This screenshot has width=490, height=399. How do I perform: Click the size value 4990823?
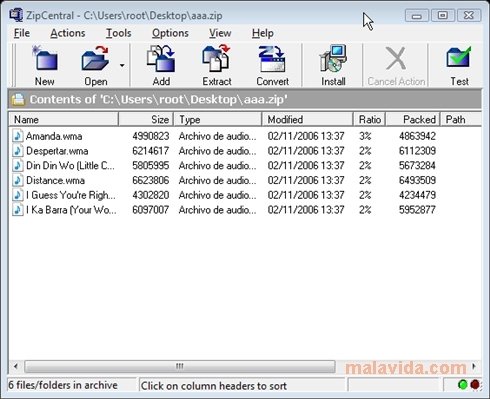coord(151,136)
